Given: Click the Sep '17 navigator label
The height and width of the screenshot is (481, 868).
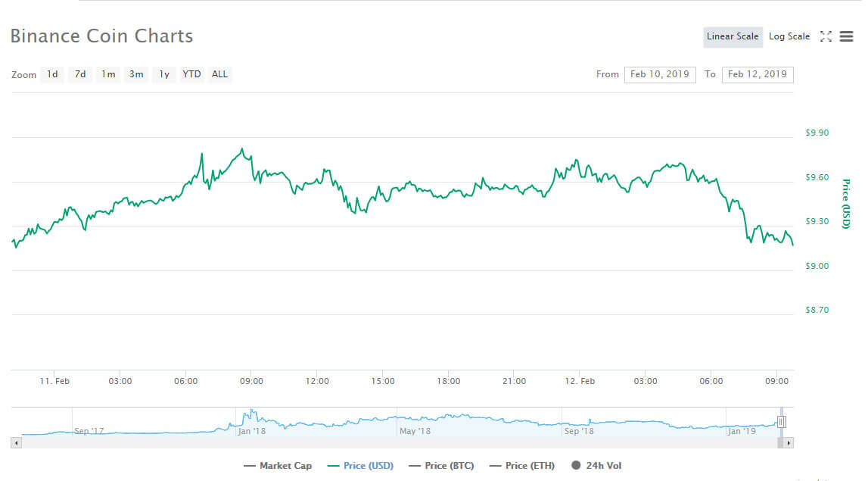Looking at the screenshot, I should (89, 430).
